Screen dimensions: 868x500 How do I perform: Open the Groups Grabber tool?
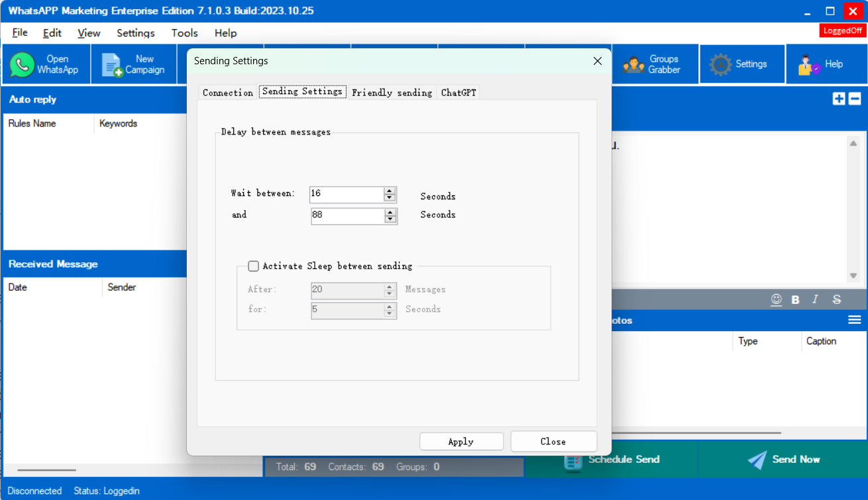tap(653, 64)
